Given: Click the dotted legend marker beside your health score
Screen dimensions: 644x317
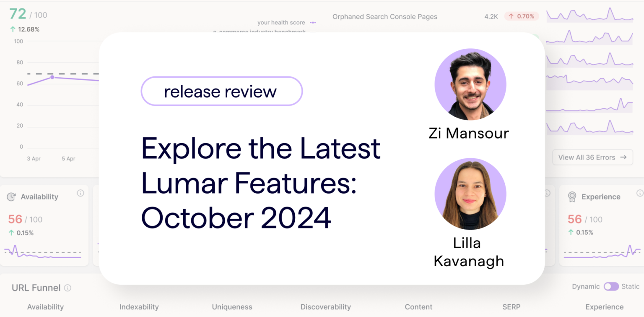Looking at the screenshot, I should point(312,23).
